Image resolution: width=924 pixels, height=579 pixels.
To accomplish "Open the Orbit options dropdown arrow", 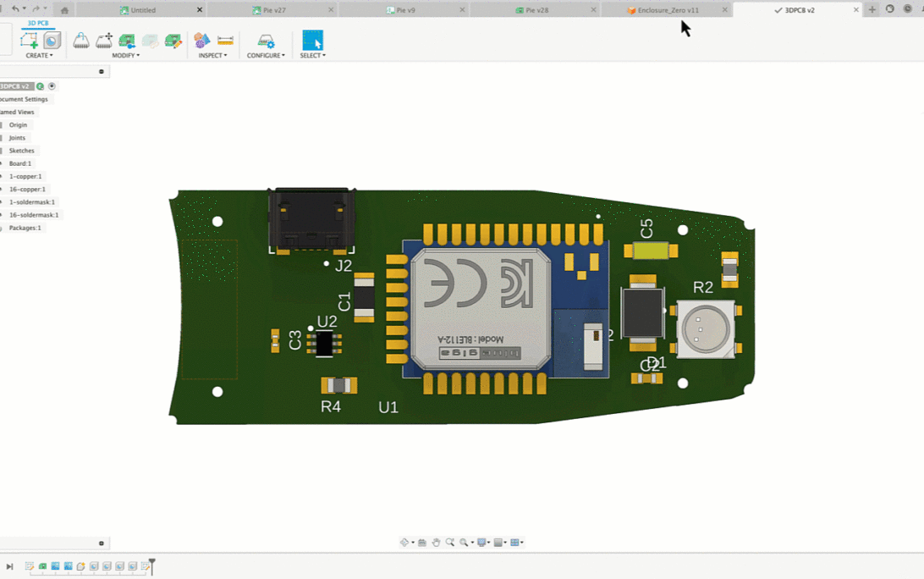I will [413, 543].
